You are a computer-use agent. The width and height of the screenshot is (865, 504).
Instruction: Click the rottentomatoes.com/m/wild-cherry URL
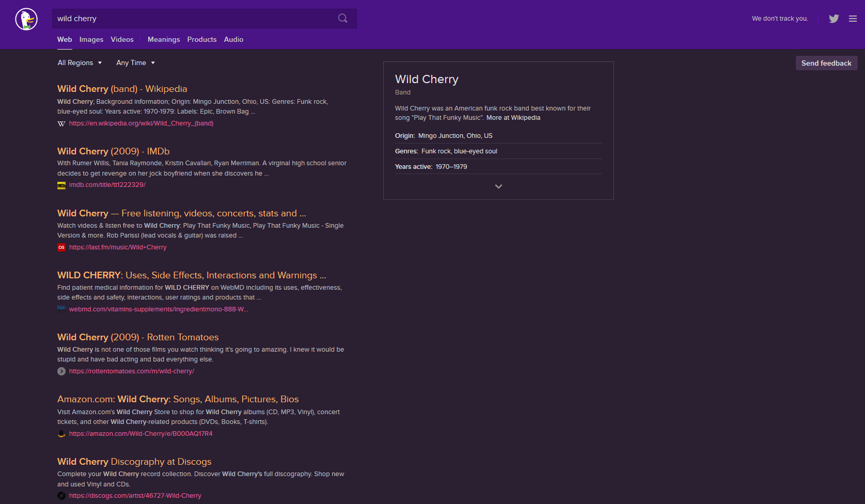[132, 371]
